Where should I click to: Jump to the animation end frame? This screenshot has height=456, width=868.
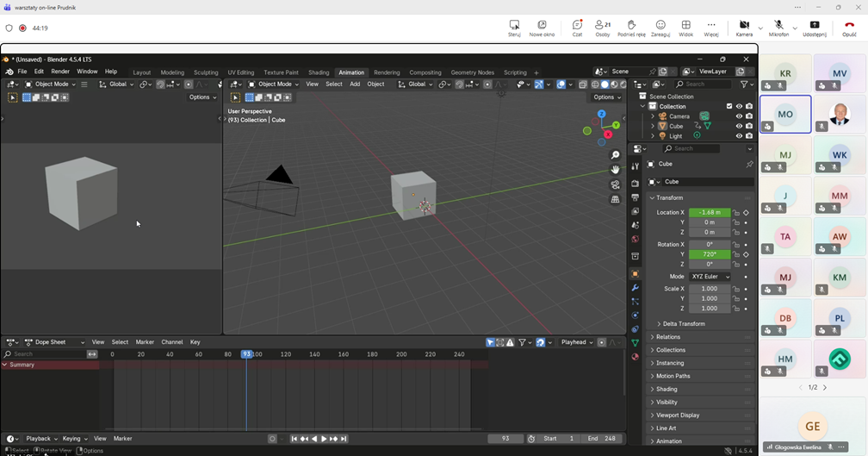click(344, 439)
